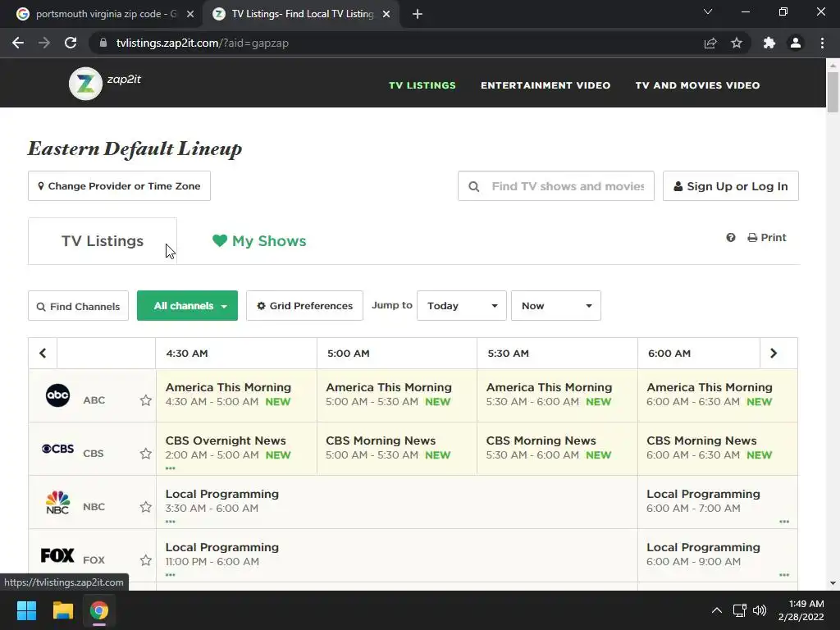
Task: Open TV AND MOVIES VIDEO nav item
Action: tap(697, 85)
